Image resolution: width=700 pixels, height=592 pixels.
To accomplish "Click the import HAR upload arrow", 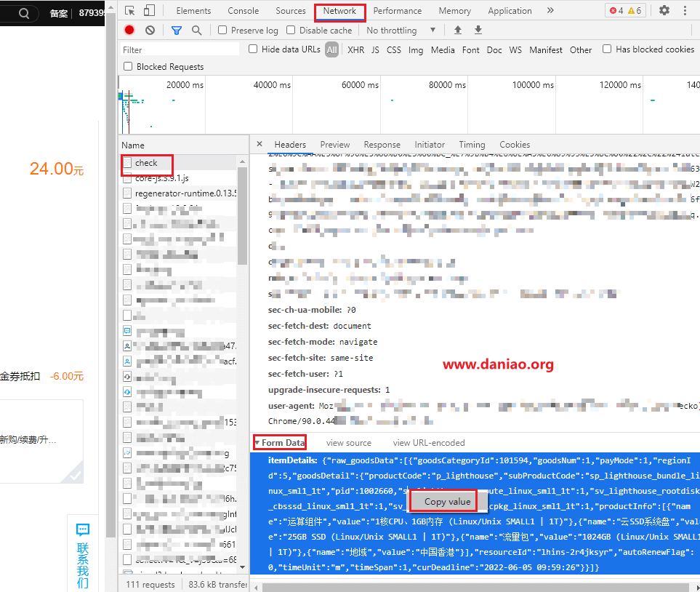I will coord(458,31).
